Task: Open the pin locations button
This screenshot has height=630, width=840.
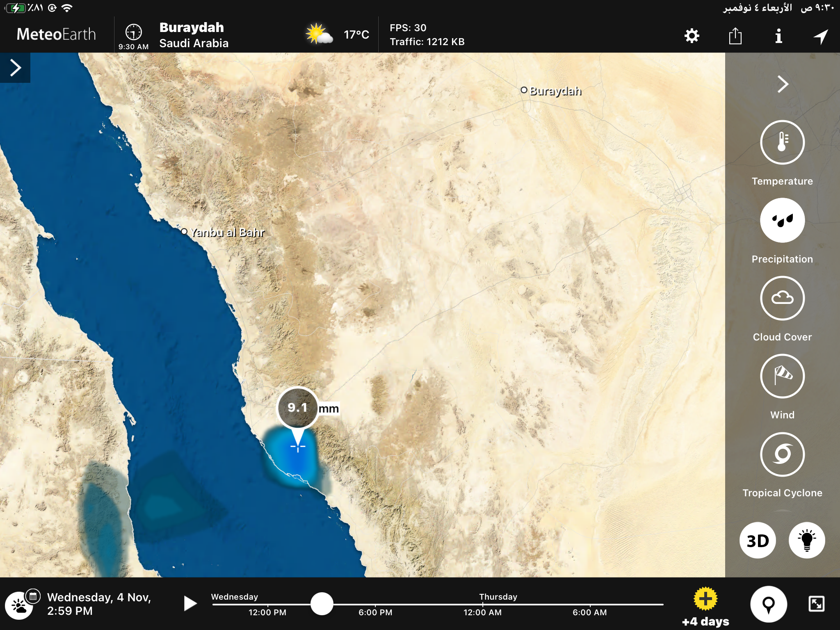Action: tap(769, 604)
